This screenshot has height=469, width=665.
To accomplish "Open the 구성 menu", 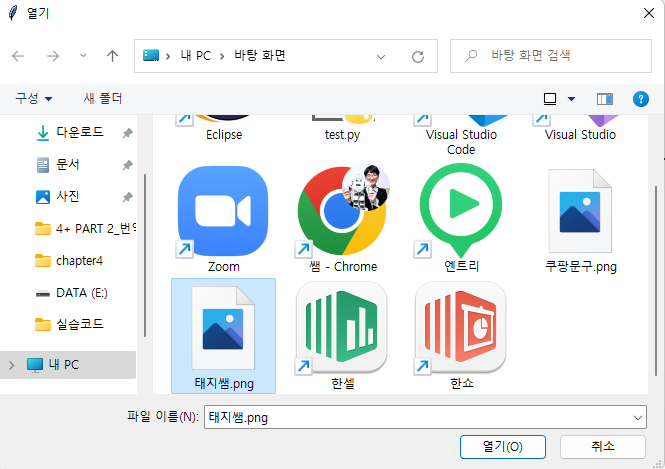I will pyautogui.click(x=34, y=98).
